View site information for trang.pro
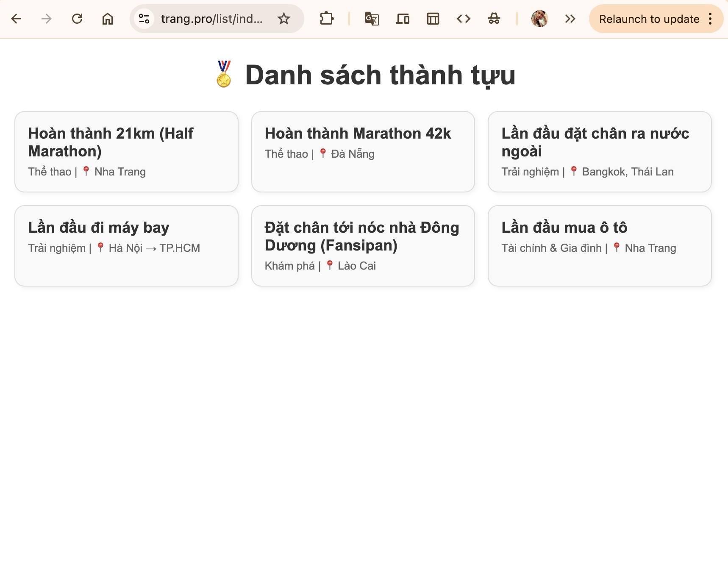Image resolution: width=728 pixels, height=579 pixels. tap(144, 19)
